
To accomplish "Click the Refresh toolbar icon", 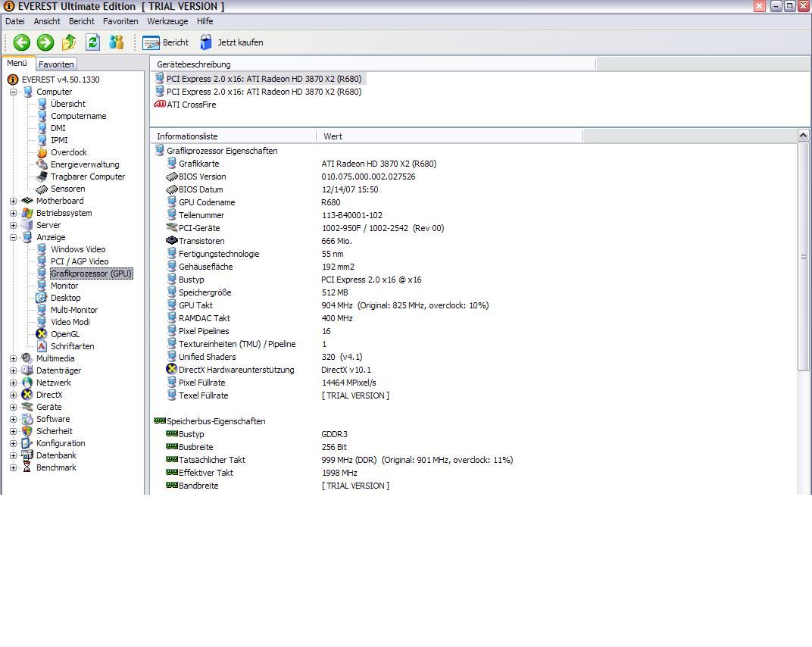I will pos(92,42).
